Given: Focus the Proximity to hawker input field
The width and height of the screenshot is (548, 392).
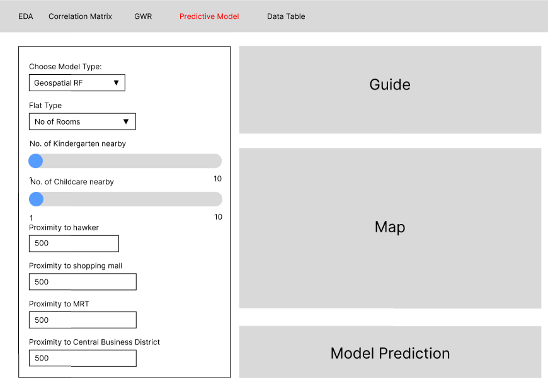Looking at the screenshot, I should coord(74,244).
